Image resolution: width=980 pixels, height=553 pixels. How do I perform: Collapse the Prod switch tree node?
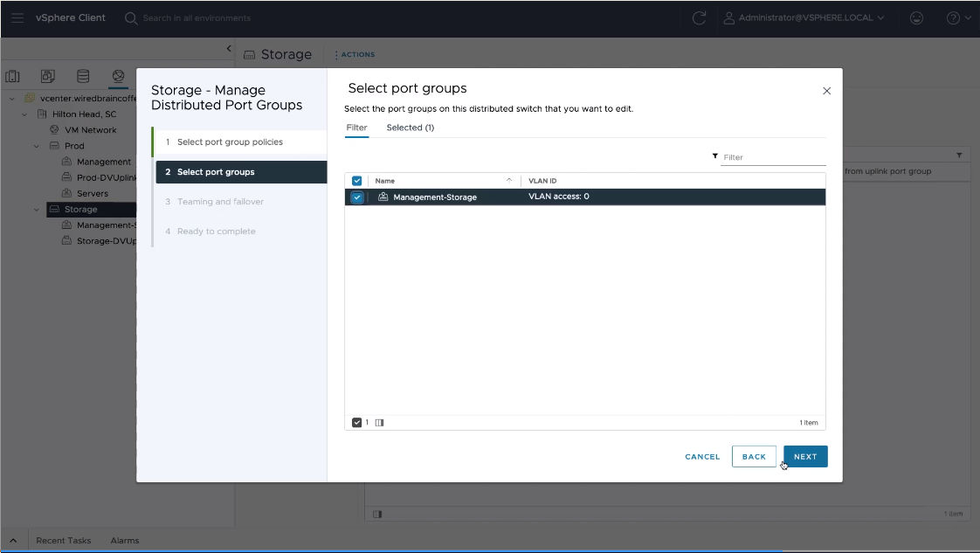coord(37,146)
